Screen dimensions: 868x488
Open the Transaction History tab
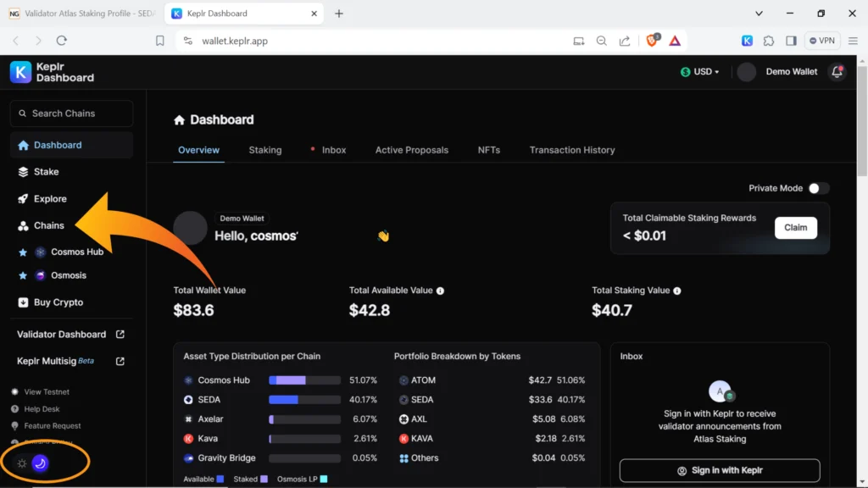point(572,150)
